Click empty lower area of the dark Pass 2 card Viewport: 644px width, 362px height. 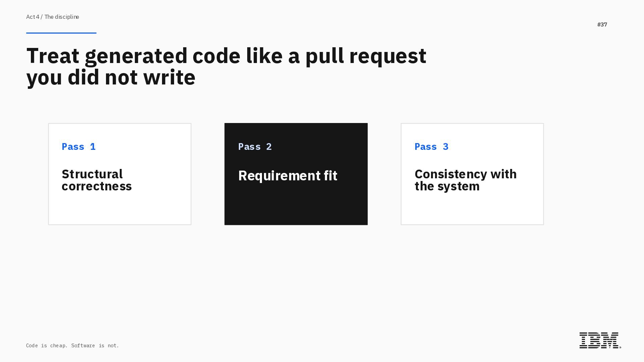tap(296, 208)
